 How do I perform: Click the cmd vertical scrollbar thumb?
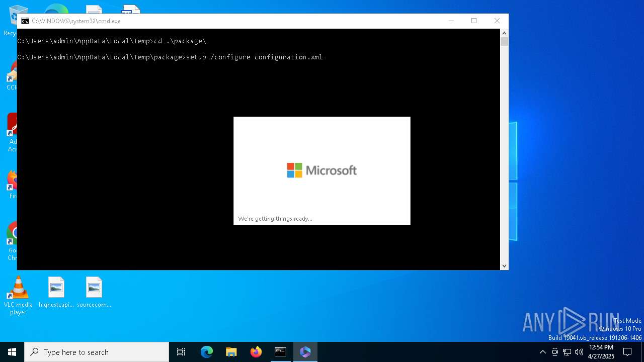504,41
